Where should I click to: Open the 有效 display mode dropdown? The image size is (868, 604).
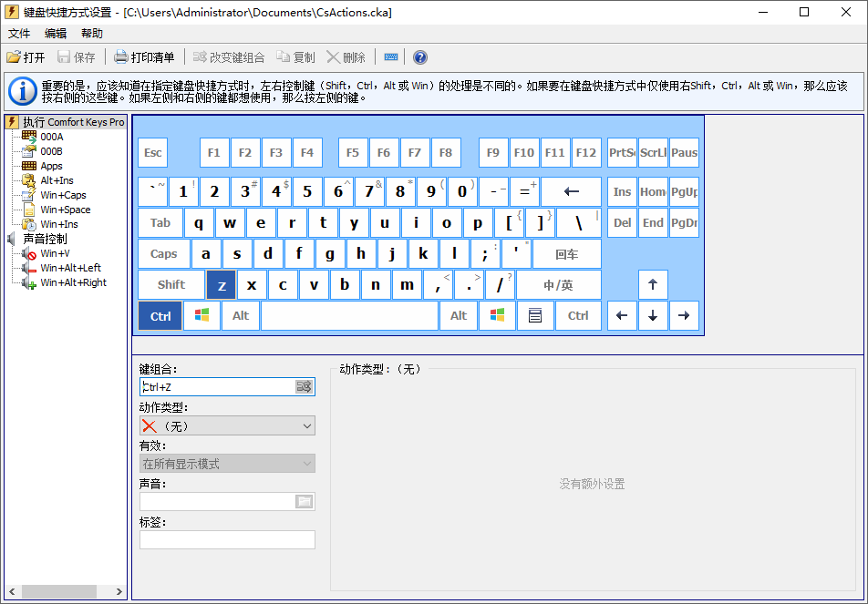pyautogui.click(x=227, y=464)
